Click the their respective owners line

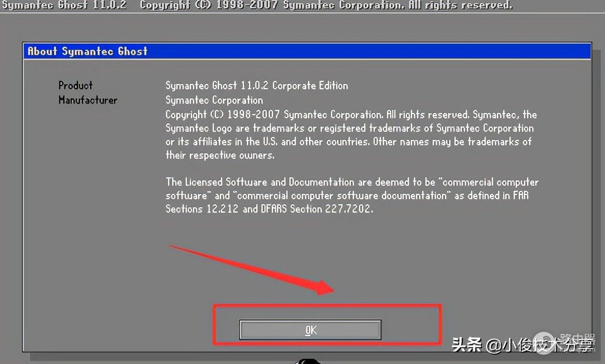220,155
